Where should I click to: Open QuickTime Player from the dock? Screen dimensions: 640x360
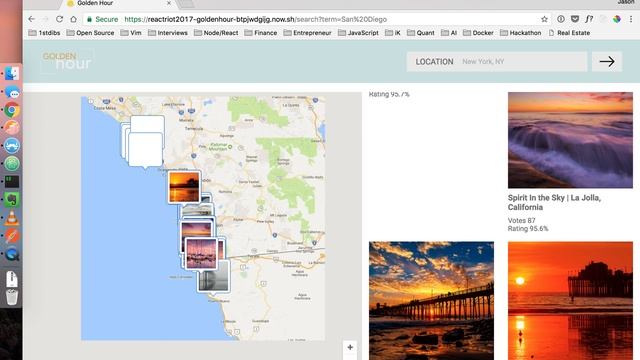tap(12, 254)
